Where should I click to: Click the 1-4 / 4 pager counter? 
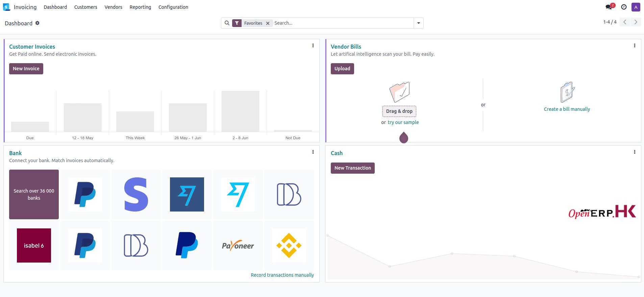[x=610, y=22]
